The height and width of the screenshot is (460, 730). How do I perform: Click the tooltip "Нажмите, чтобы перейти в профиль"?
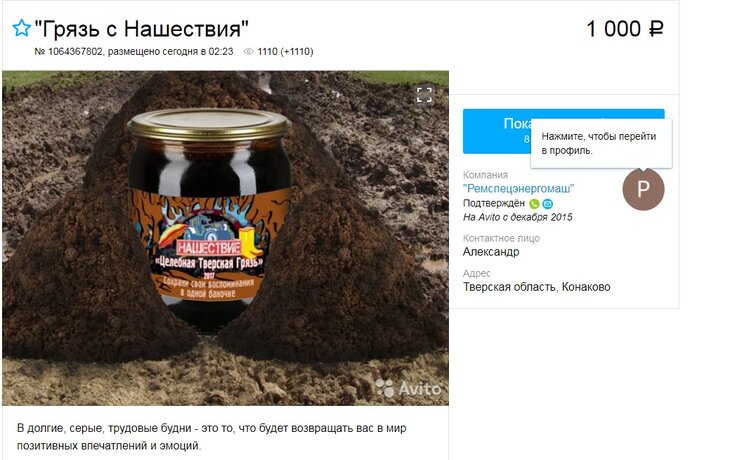tap(601, 143)
